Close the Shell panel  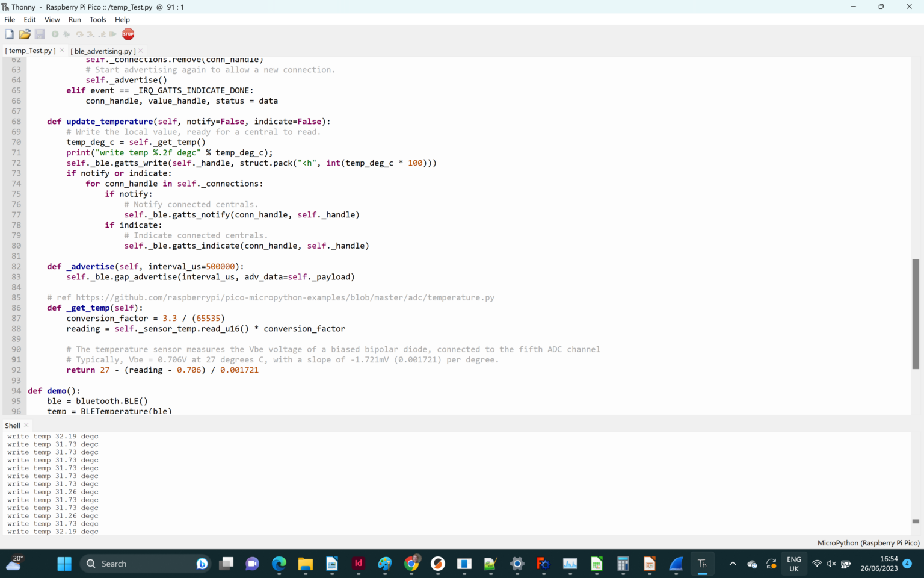(x=26, y=425)
